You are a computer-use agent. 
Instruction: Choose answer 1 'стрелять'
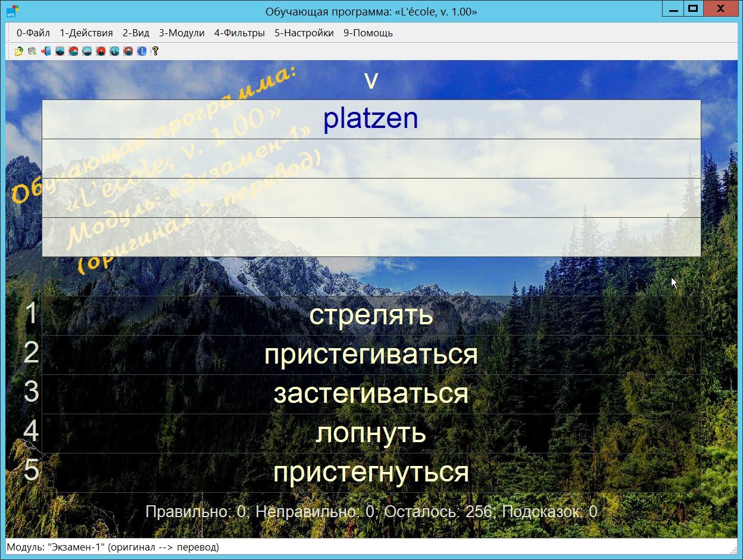coord(371,315)
